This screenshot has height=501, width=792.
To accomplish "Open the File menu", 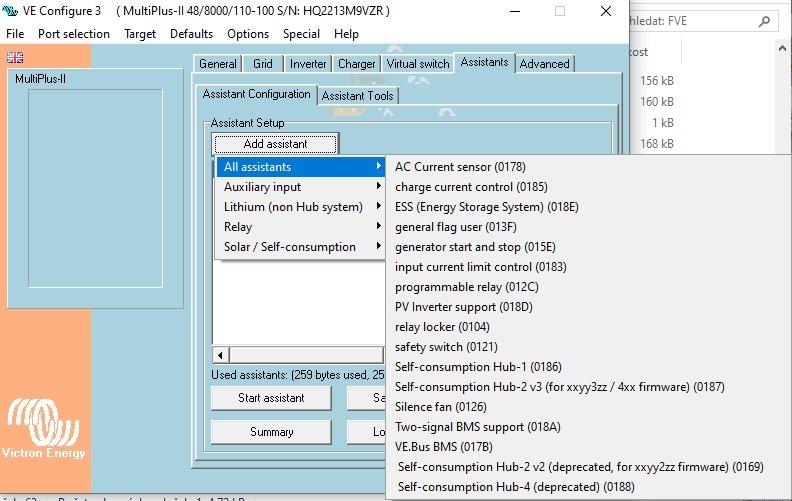I will [15, 34].
